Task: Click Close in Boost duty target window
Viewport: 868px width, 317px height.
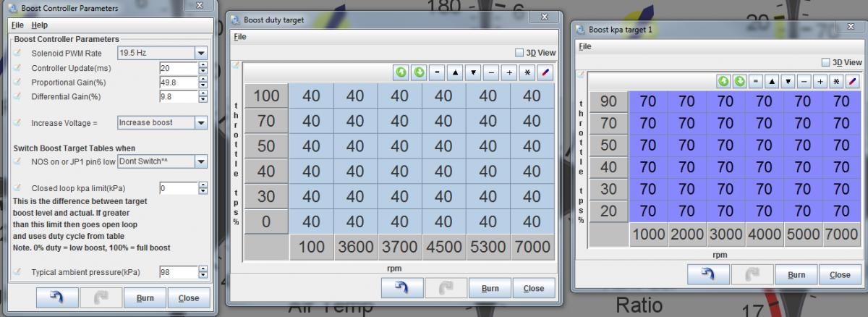Action: click(534, 288)
